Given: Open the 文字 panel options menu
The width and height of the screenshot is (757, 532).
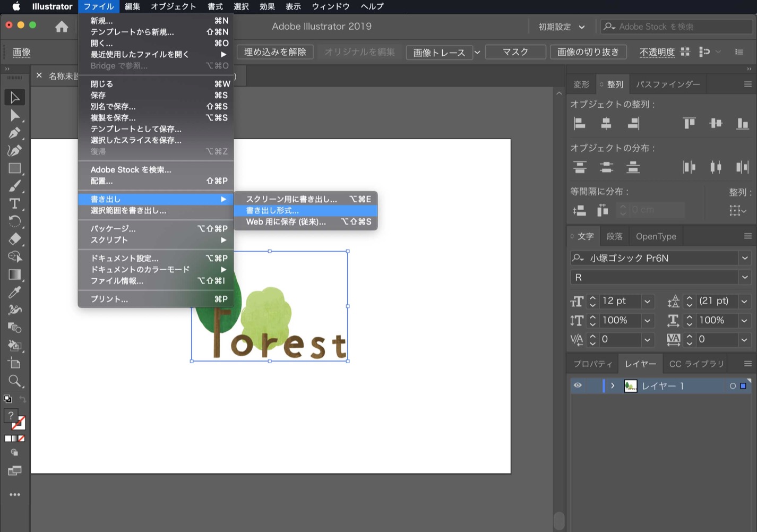Looking at the screenshot, I should pos(747,236).
